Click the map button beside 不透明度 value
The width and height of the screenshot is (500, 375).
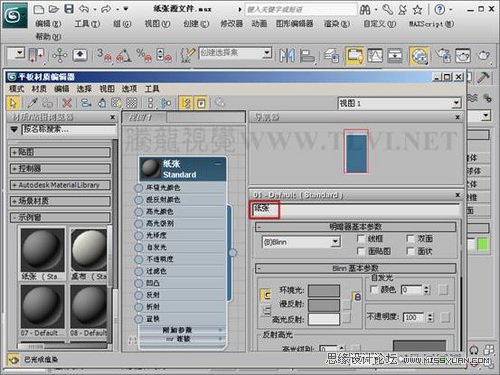(445, 317)
